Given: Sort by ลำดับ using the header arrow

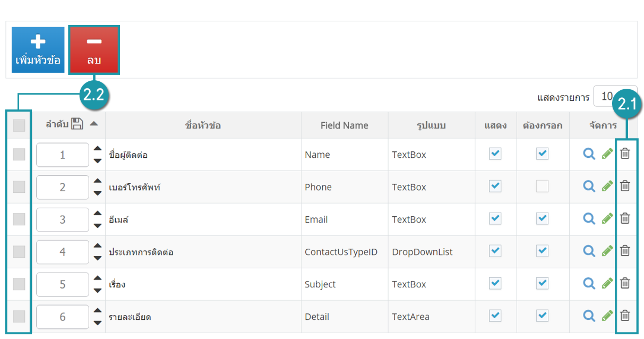Looking at the screenshot, I should [x=93, y=124].
